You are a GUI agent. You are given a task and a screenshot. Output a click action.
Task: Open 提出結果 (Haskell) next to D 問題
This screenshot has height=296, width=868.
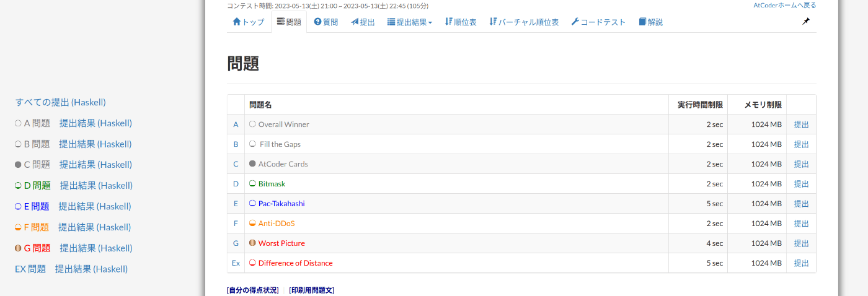97,185
